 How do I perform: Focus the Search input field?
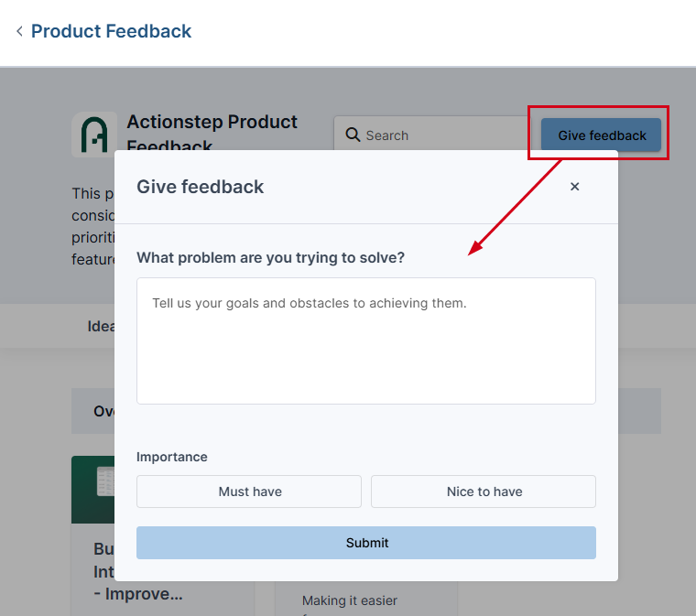pos(432,135)
